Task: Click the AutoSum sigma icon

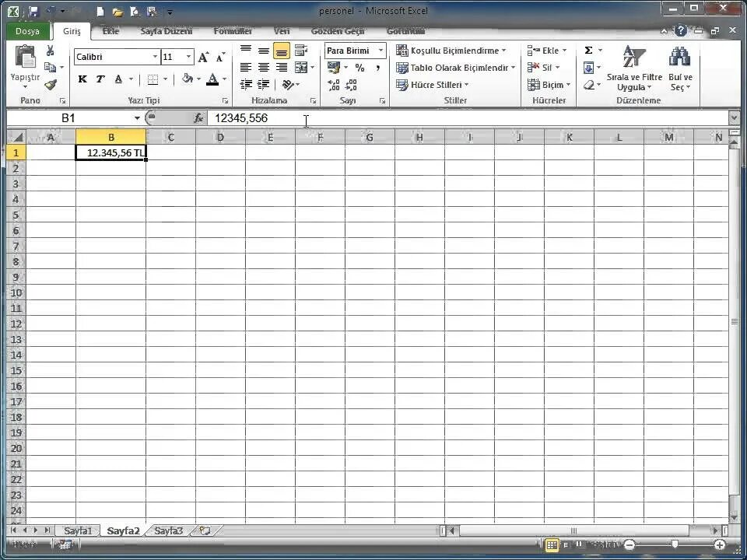Action: click(589, 51)
